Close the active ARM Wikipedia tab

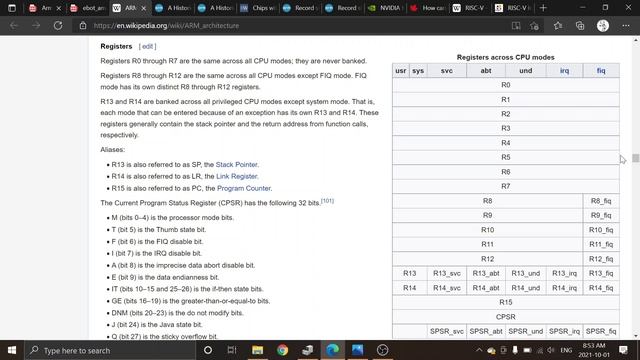point(143,8)
